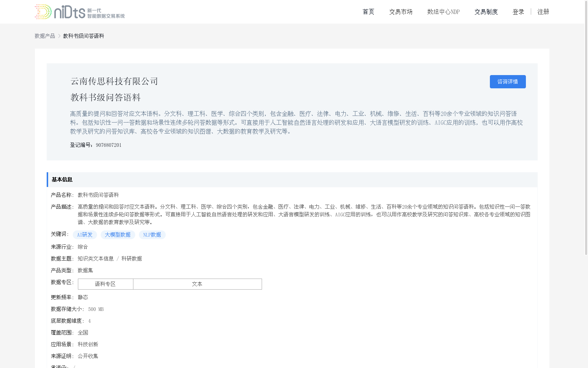Viewport: 588px width, 368px height.
Task: Click the 应用场景 value 科技创新
Action: (x=88, y=344)
